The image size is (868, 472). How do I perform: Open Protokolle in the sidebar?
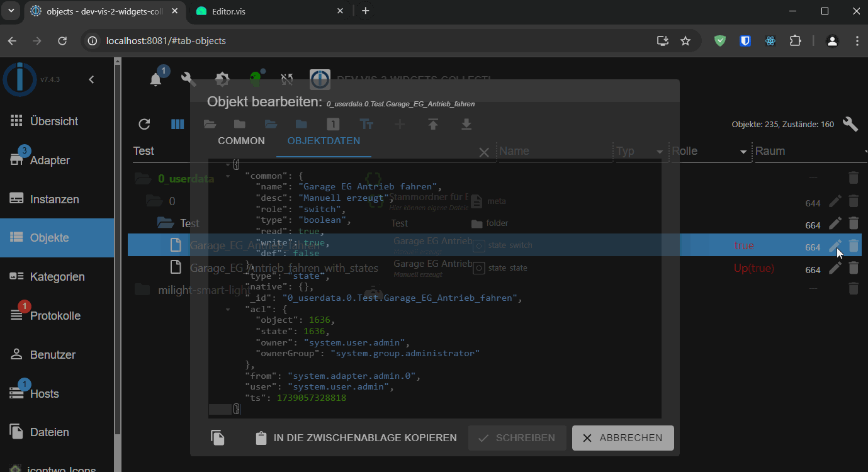coord(57,316)
